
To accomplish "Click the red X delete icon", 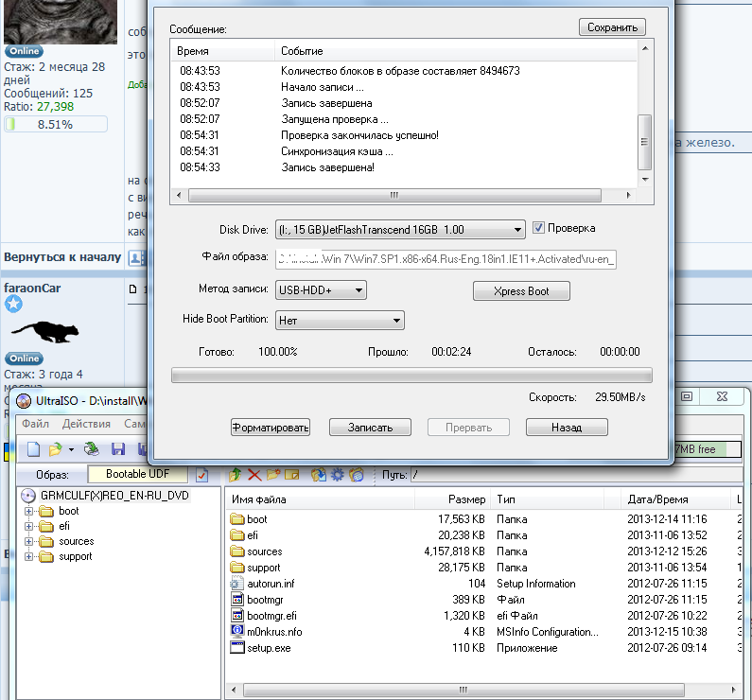I will (x=254, y=475).
